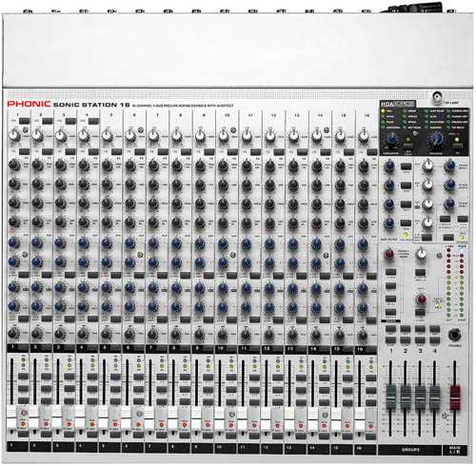Image resolution: width=476 pixels, height=466 pixels.
Task: Click the red Main L/R fader
Action: click(x=455, y=397)
